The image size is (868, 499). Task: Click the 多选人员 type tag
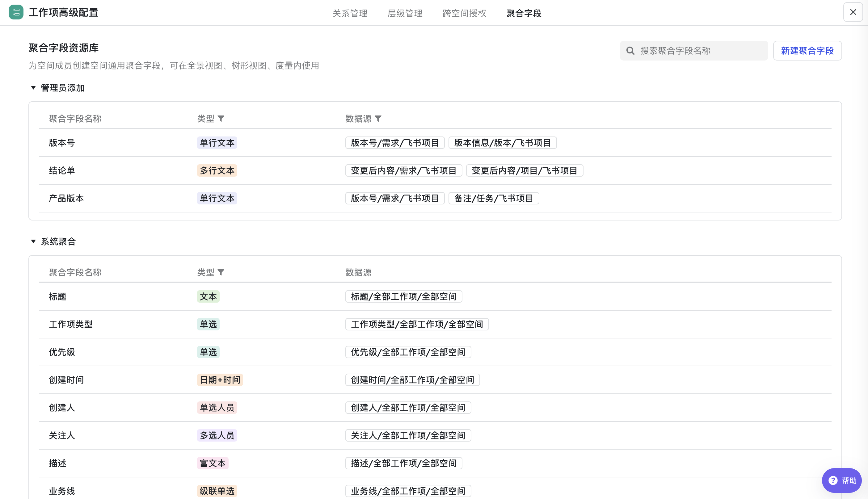coord(217,435)
